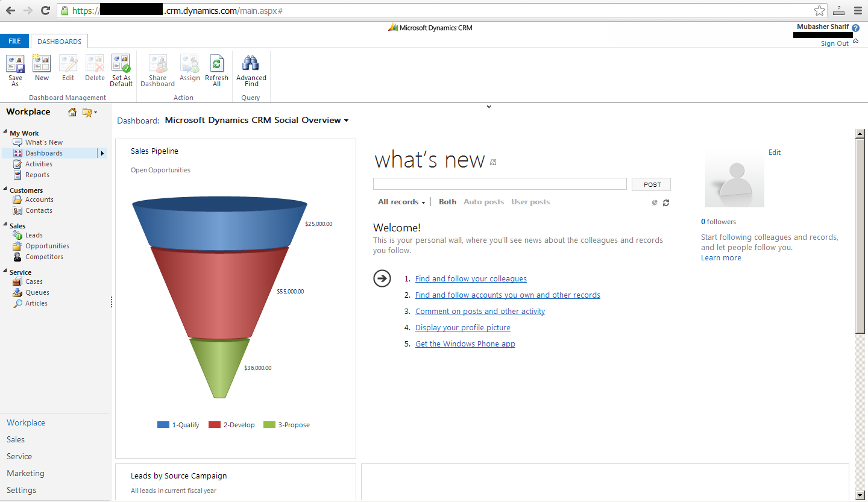Click the Learn more link
Viewport: 868px width, 502px height.
(x=721, y=257)
